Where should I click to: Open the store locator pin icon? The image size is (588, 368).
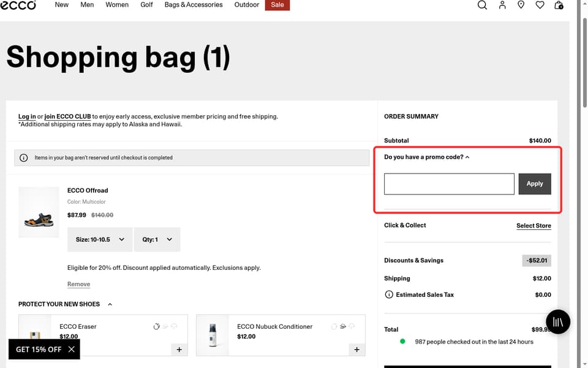pyautogui.click(x=521, y=5)
